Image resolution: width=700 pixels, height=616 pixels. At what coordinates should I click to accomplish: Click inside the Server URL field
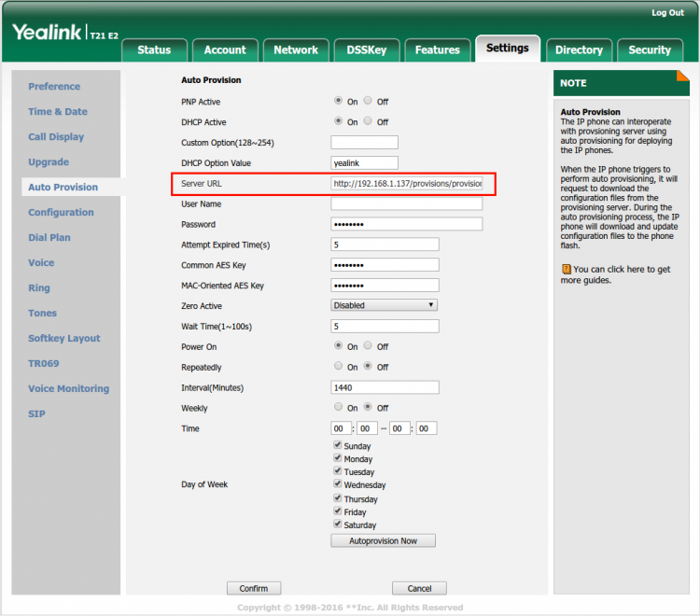click(406, 184)
